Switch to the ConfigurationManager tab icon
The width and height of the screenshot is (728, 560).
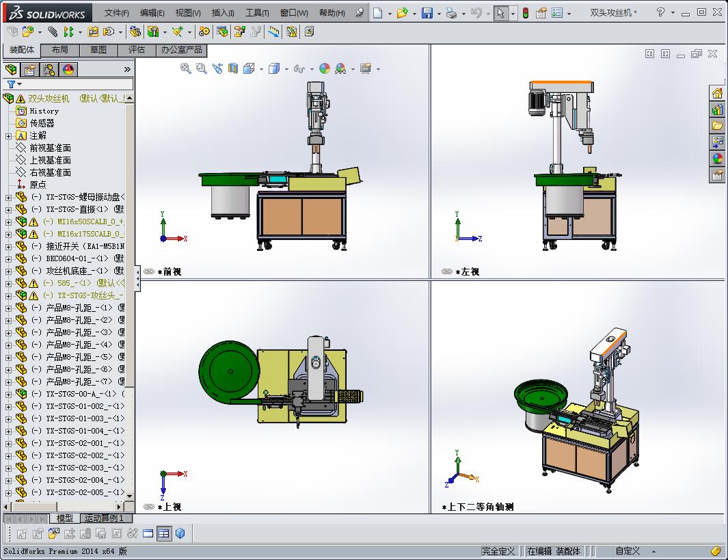click(50, 70)
